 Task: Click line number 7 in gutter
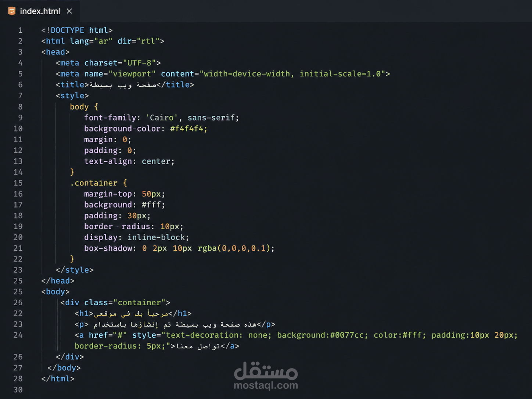click(x=20, y=96)
